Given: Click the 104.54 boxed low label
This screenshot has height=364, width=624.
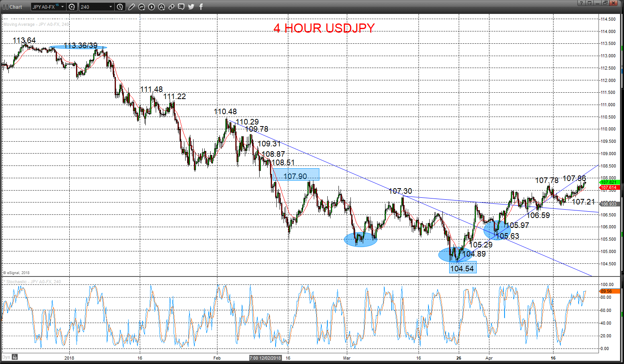Looking at the screenshot, I should pos(462,268).
